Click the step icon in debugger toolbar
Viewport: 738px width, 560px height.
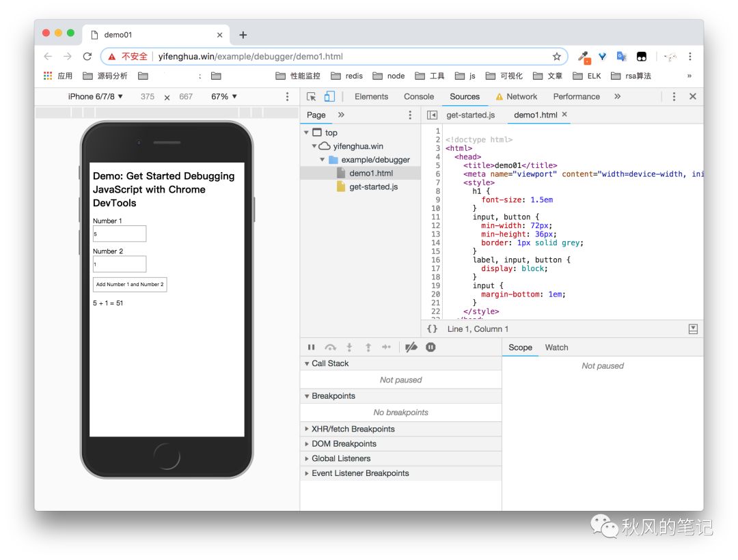coord(386,348)
